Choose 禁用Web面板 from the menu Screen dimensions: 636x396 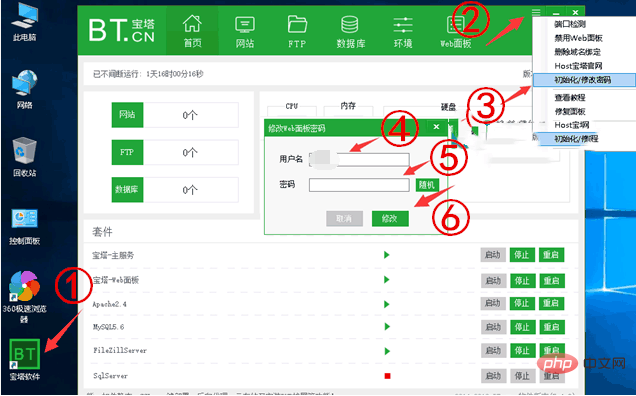(x=578, y=38)
